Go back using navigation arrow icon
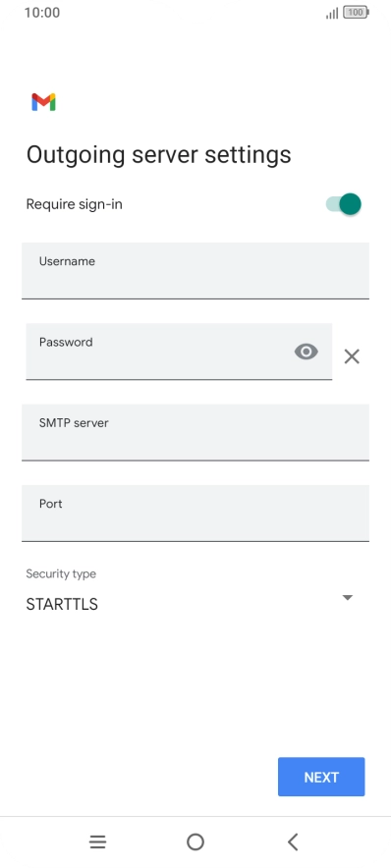The height and width of the screenshot is (868, 391). (293, 842)
